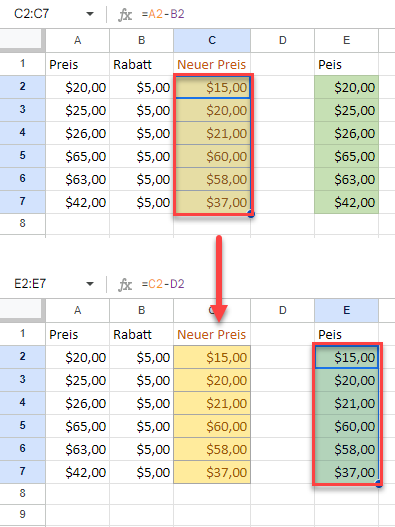The width and height of the screenshot is (395, 527).
Task: Select highlighted column E header in bottom sheet
Action: click(x=346, y=311)
